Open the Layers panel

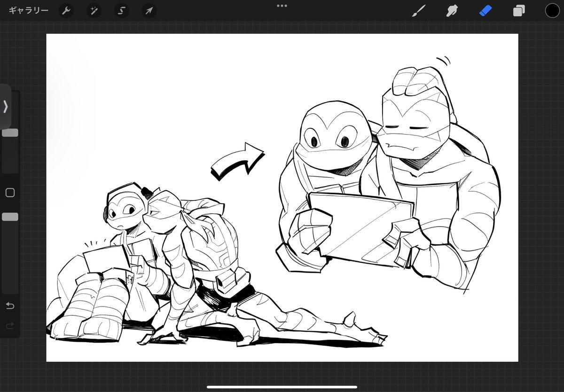[519, 11]
